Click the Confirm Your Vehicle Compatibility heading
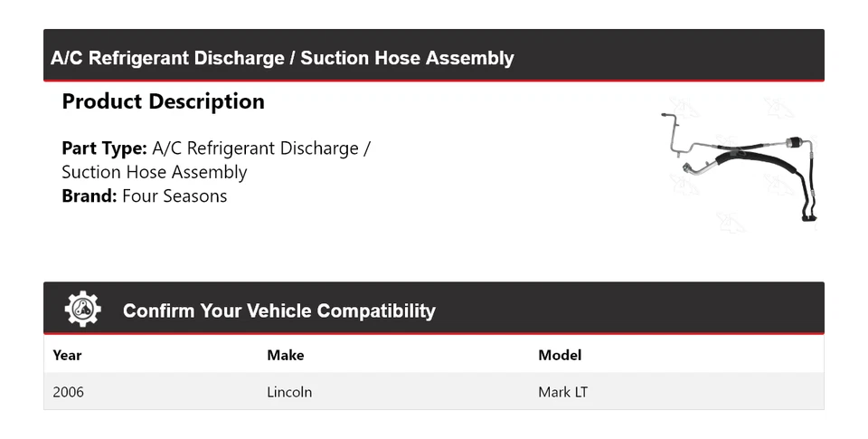Image resolution: width=868 pixels, height=439 pixels. pos(278,310)
